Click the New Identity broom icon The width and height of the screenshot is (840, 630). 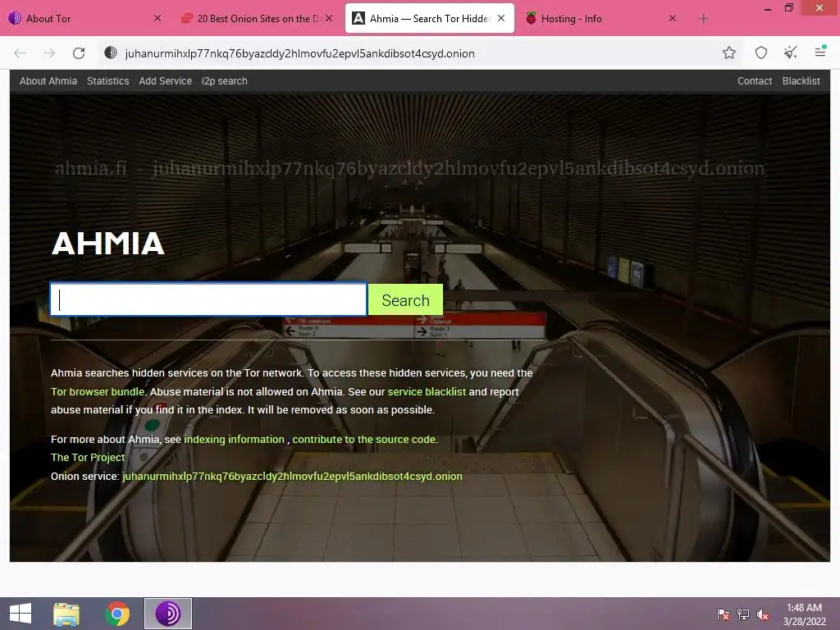(x=790, y=52)
